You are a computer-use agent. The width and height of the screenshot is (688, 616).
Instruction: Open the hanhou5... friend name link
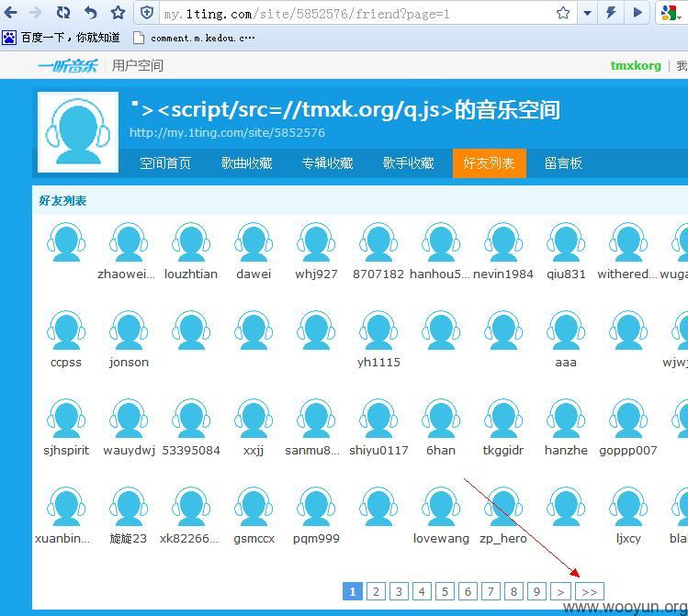click(x=440, y=274)
